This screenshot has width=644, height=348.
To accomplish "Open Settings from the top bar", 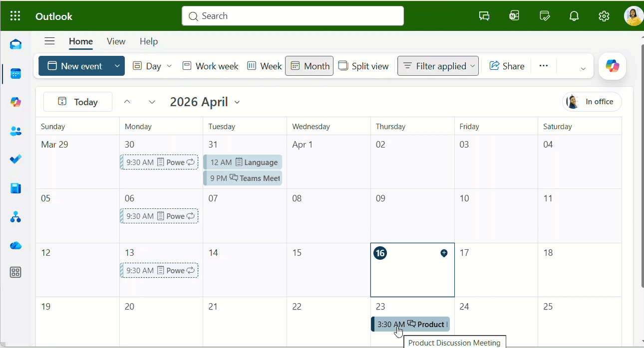I will pos(604,15).
